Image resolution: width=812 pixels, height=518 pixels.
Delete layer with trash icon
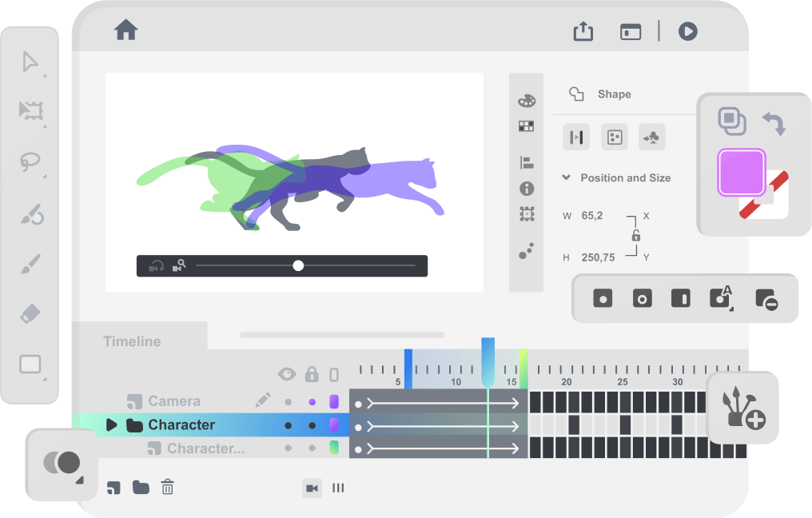[x=167, y=487]
